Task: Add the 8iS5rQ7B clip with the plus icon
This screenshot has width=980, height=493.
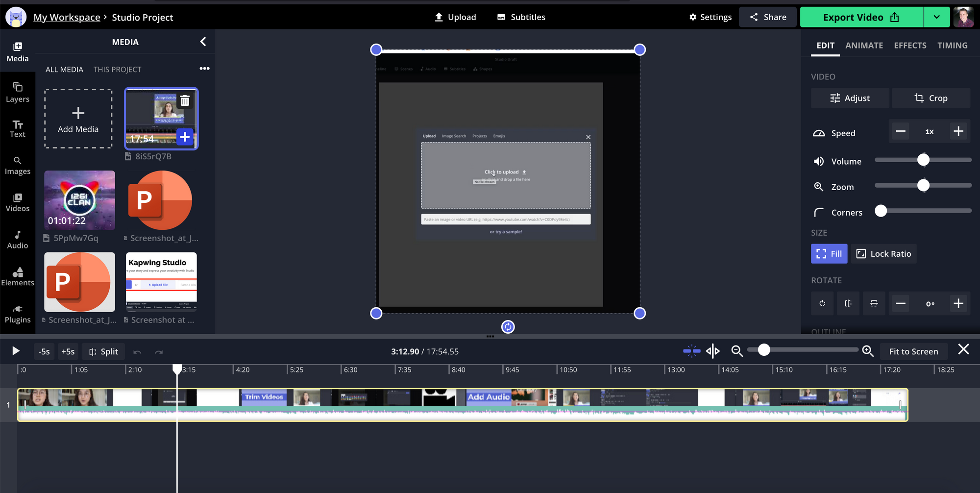Action: coord(185,137)
